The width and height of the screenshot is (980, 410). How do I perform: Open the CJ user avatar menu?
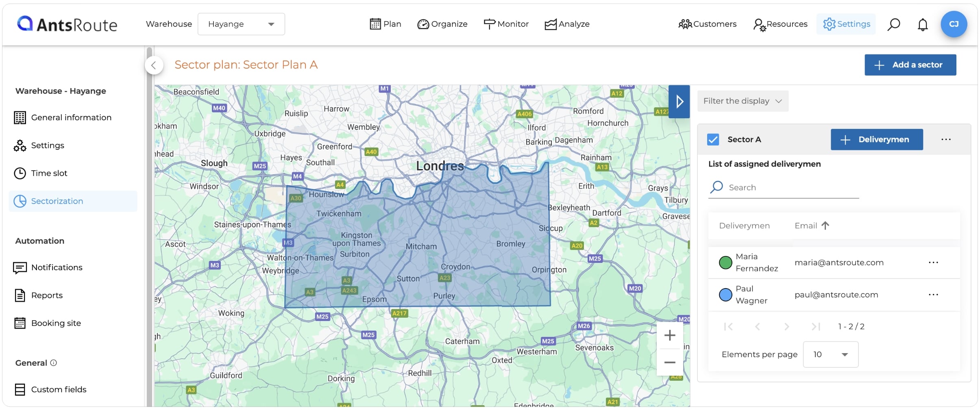pyautogui.click(x=954, y=24)
